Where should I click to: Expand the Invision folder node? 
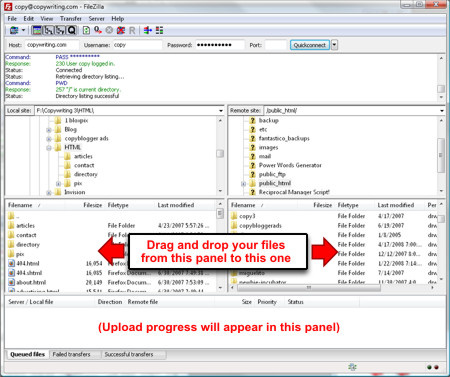click(49, 193)
